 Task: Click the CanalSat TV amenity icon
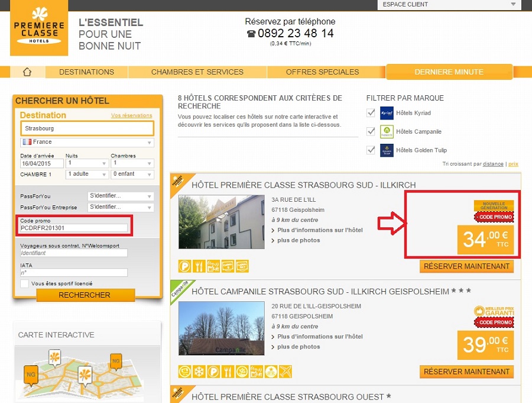(x=242, y=266)
